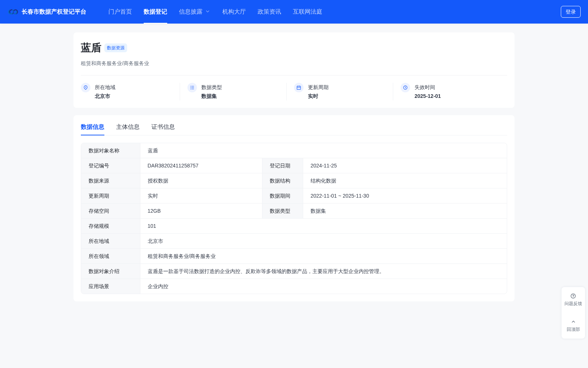Image resolution: width=588 pixels, height=368 pixels.
Task: Click the 登记编号 row label
Action: click(x=99, y=166)
